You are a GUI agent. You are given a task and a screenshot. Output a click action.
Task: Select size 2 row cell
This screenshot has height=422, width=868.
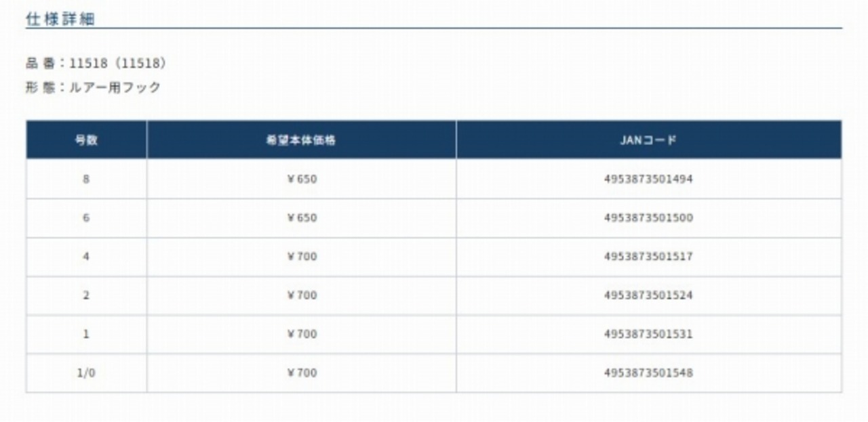coord(86,295)
